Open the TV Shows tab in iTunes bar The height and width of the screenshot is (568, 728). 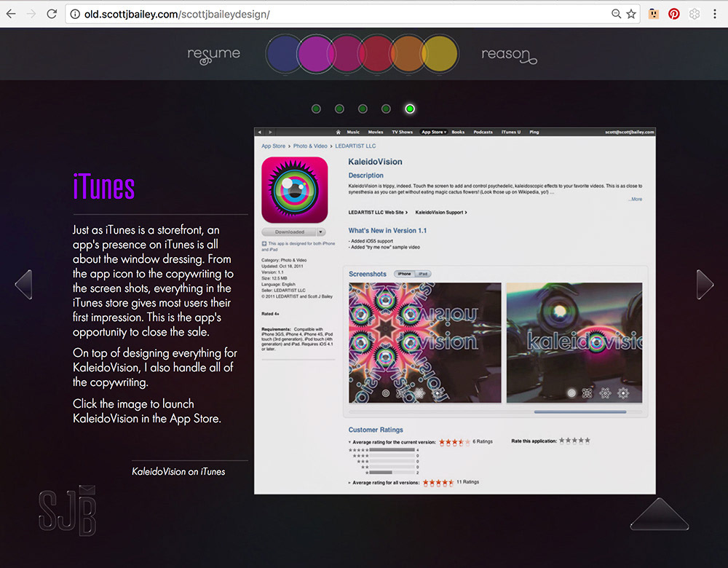click(x=402, y=132)
